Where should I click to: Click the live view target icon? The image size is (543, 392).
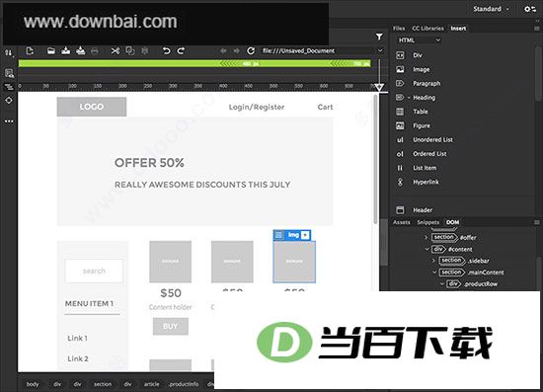(9, 101)
